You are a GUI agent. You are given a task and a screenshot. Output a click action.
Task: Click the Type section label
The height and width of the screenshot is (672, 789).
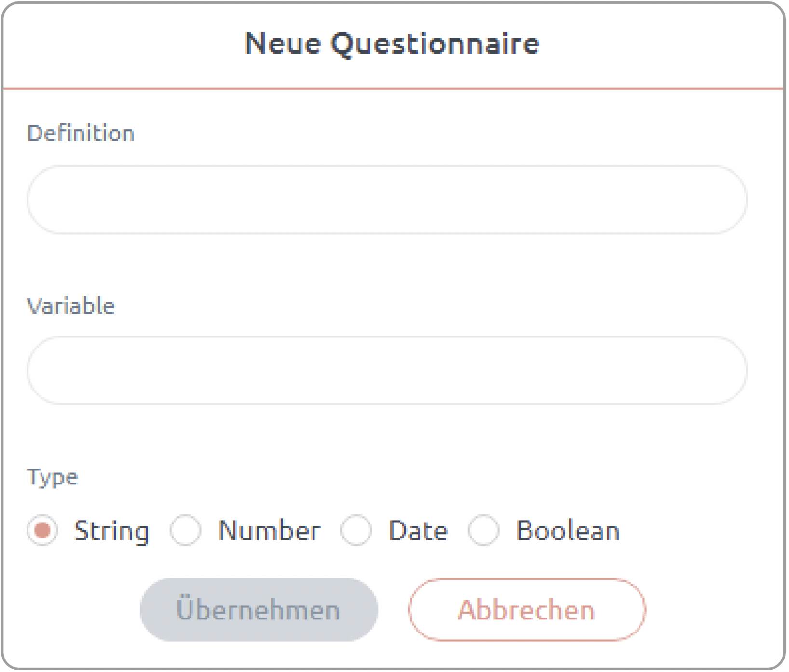tap(52, 478)
